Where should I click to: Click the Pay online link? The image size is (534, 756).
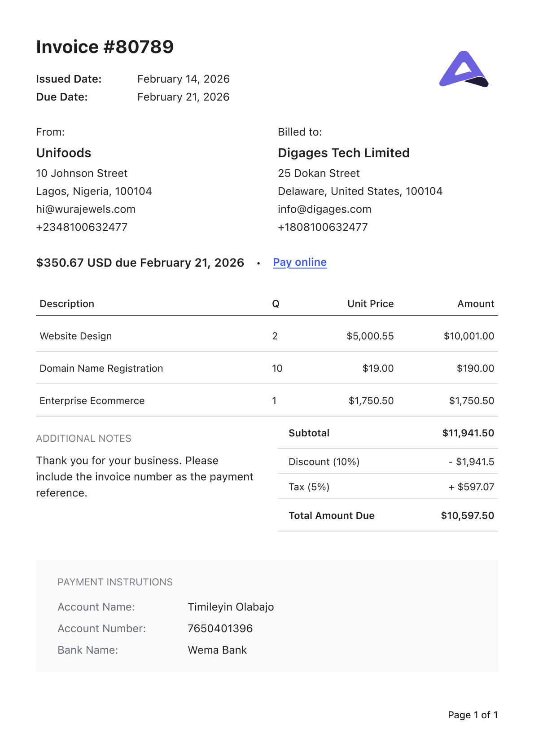click(300, 263)
